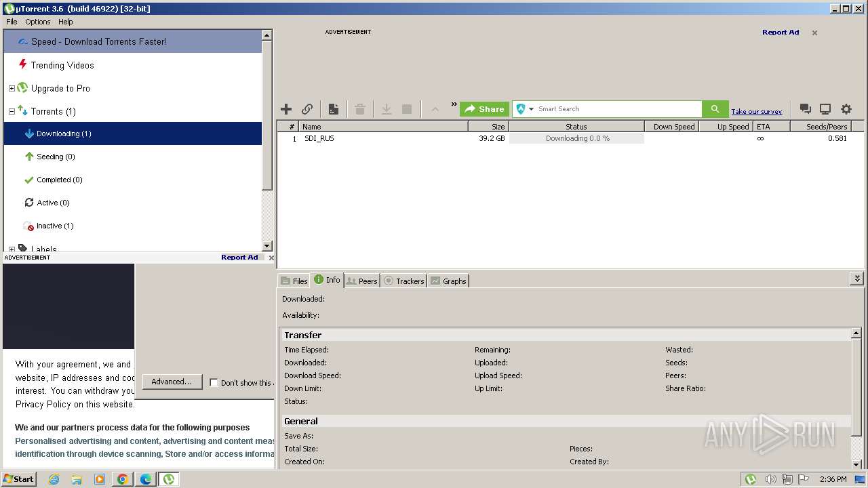Open Preferences via the gear icon

point(846,109)
